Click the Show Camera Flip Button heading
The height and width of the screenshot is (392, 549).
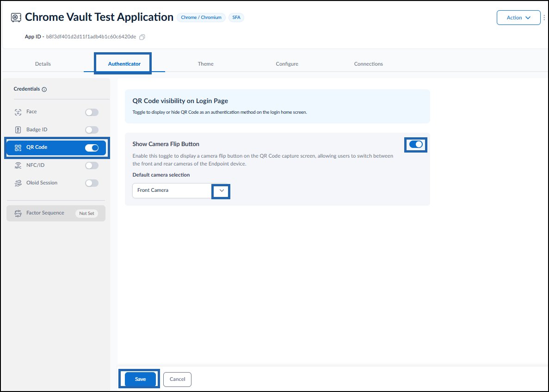(166, 144)
